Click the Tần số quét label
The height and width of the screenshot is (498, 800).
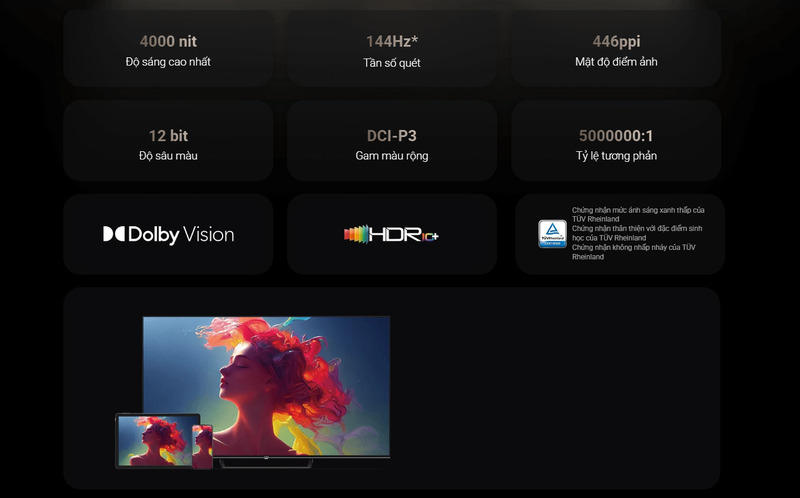[392, 63]
